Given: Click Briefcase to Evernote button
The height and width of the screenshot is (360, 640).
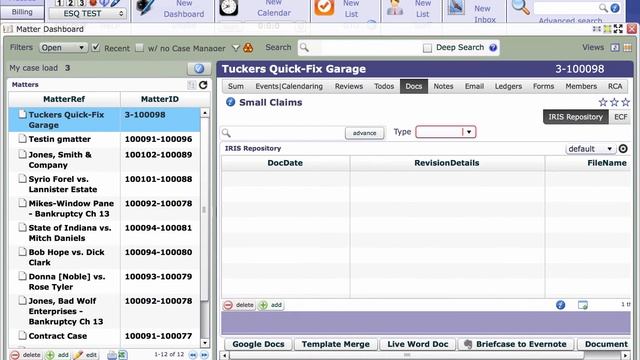Looking at the screenshot, I should (516, 344).
